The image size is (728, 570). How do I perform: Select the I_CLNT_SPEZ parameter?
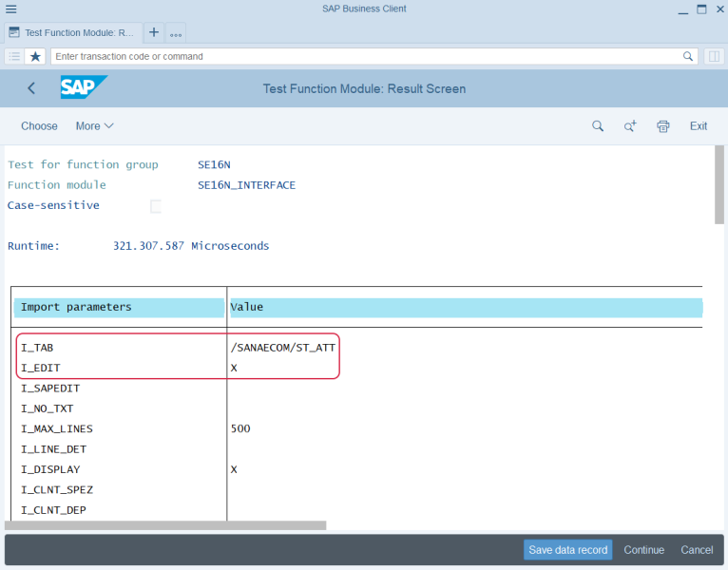coord(57,490)
